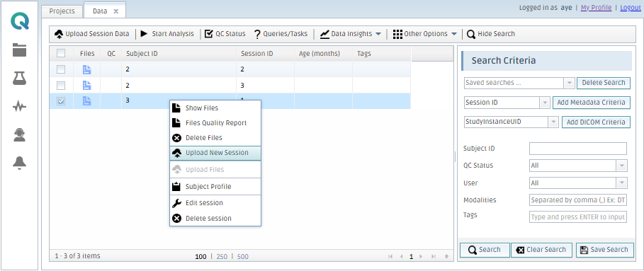Hide the search panel
The width and height of the screenshot is (644, 271).
491,34
